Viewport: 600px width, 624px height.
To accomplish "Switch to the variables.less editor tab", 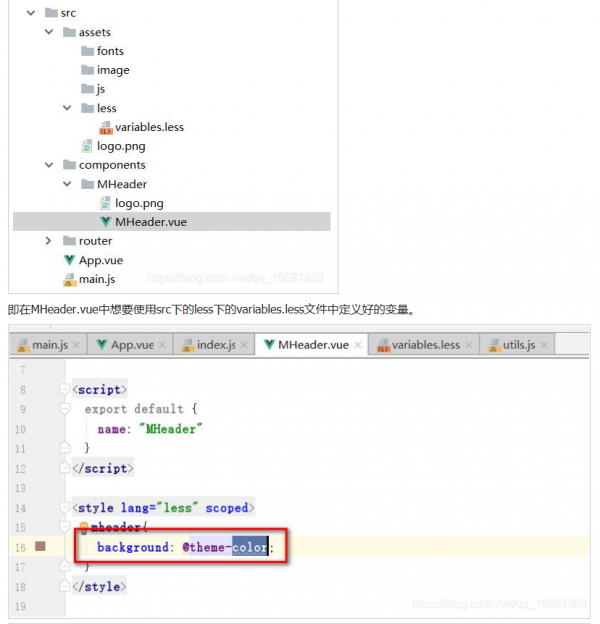I will tap(425, 345).
